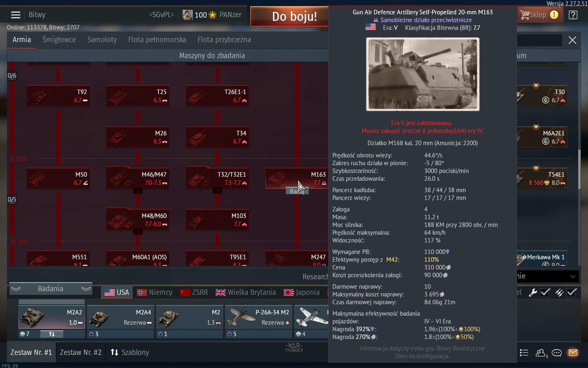
Task: Select premium T30 vehicle
Action: point(542,96)
